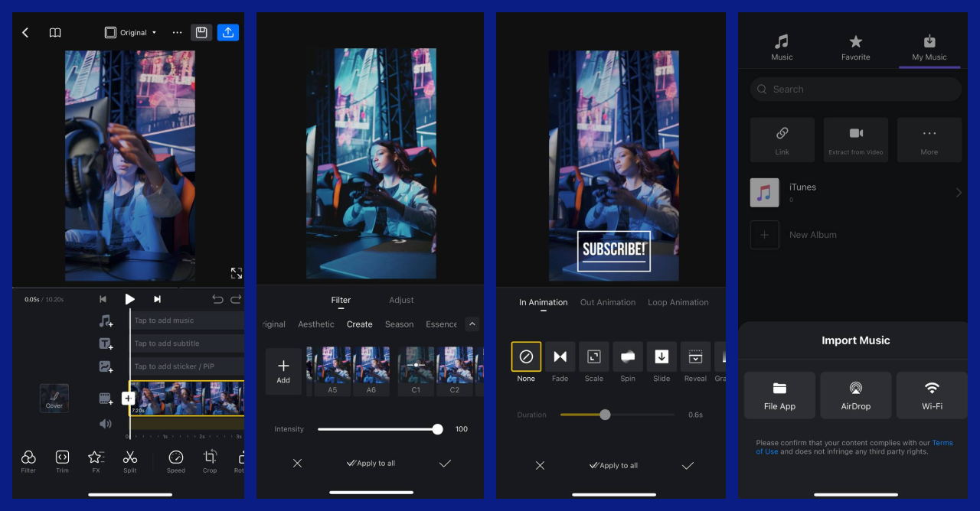Viewport: 980px width, 511px height.
Task: Import music via AirDrop
Action: click(856, 395)
